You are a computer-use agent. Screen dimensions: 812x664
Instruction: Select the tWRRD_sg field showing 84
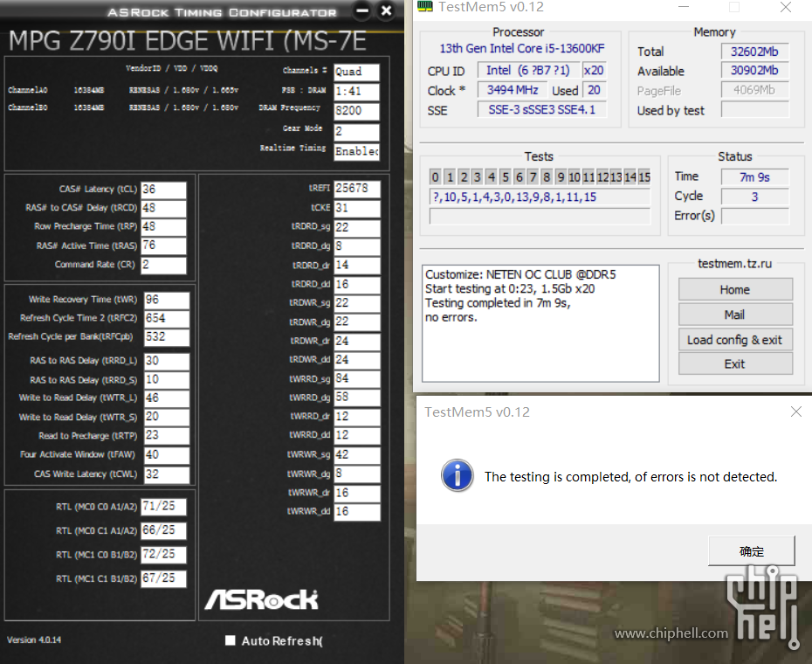[357, 379]
